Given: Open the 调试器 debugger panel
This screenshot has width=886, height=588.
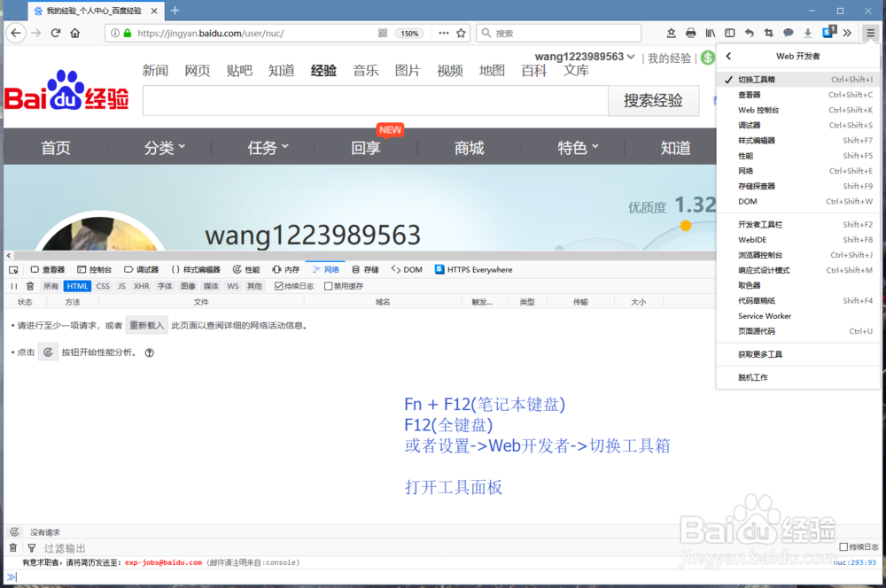Looking at the screenshot, I should pos(145,269).
